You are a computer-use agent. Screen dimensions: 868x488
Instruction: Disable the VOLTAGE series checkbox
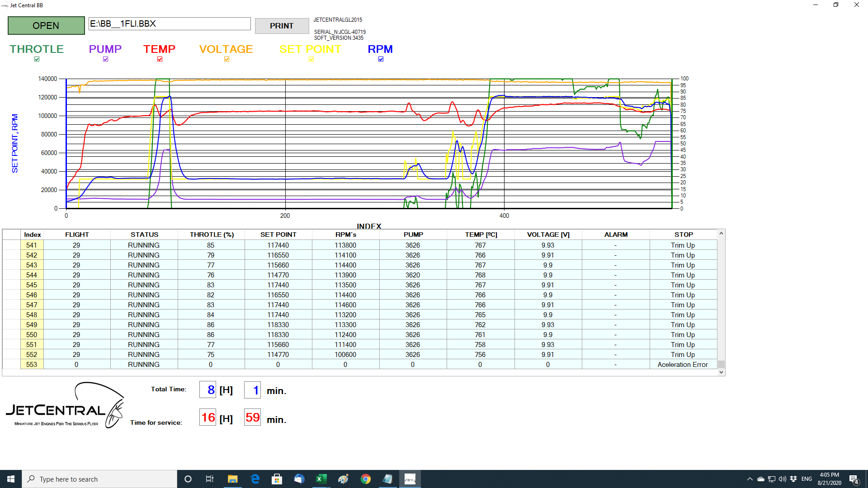pyautogui.click(x=226, y=59)
